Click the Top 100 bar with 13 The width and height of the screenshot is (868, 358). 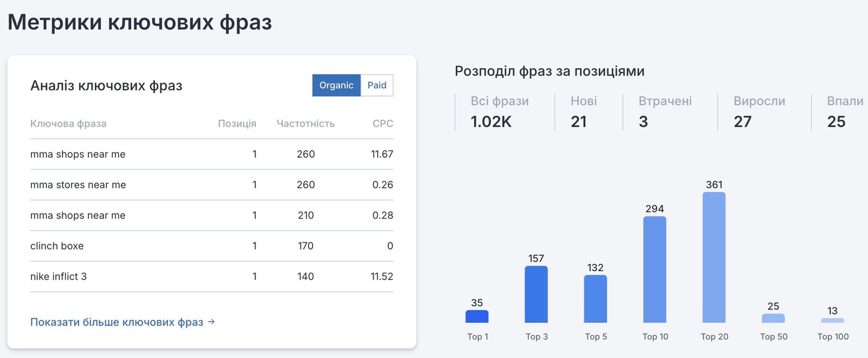click(833, 321)
